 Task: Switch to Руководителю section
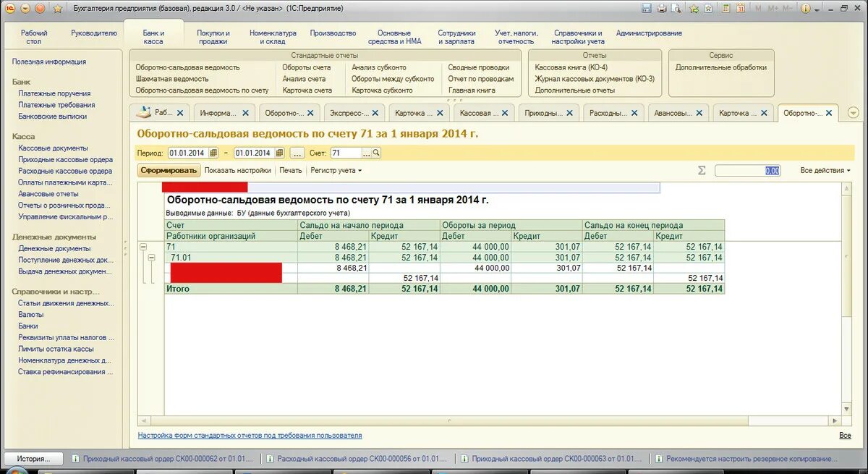click(x=94, y=33)
